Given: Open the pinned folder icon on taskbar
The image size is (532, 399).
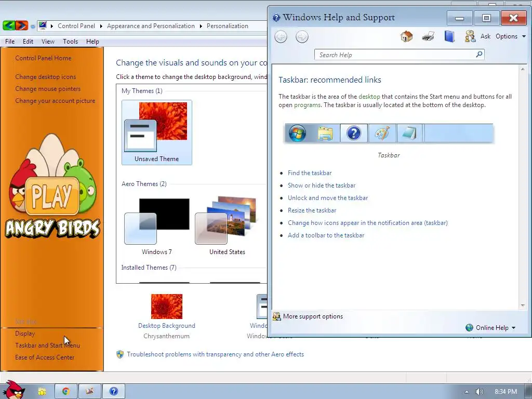Looking at the screenshot, I should click(x=42, y=392).
